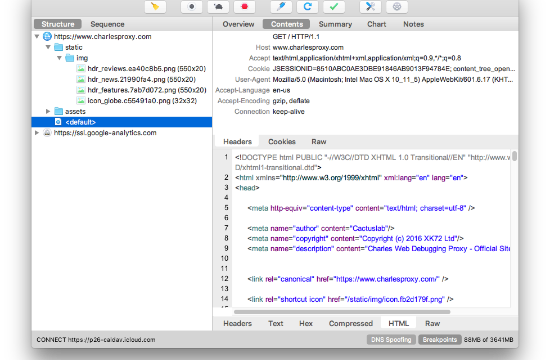Select the response Text tab
This screenshot has width=550, height=360.
(276, 323)
